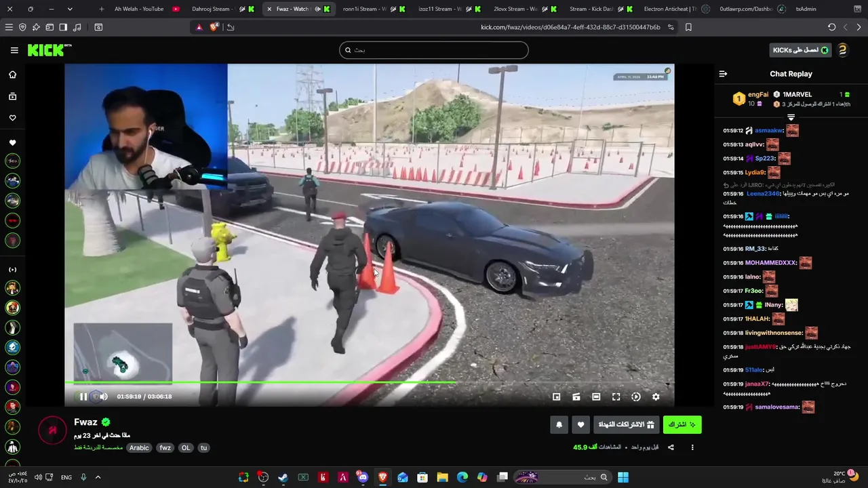Open the Kick hamburger menu
Image resolution: width=868 pixels, height=488 pixels.
(x=14, y=50)
